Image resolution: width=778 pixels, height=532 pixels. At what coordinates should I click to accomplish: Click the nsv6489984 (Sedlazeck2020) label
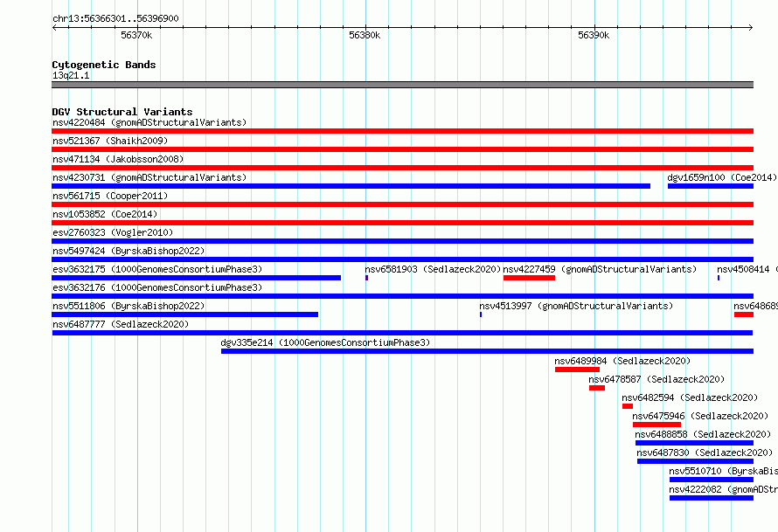(x=622, y=361)
